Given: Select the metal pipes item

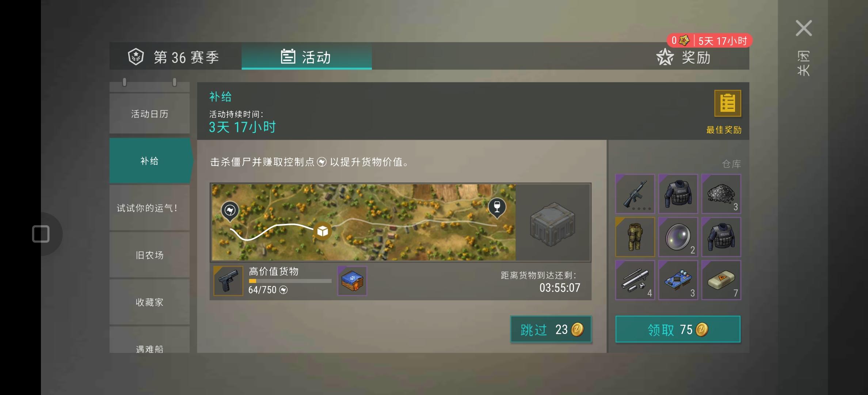Looking at the screenshot, I should click(x=635, y=280).
